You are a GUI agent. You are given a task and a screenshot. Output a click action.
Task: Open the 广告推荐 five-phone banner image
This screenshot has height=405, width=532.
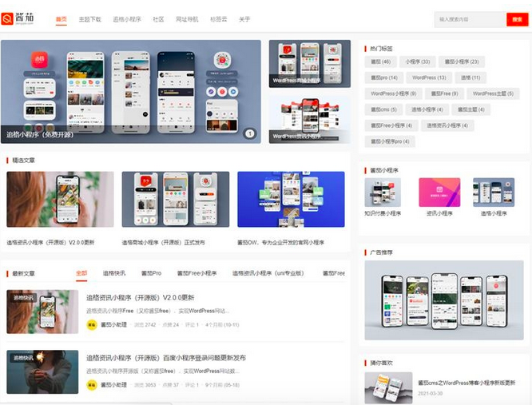pos(444,300)
